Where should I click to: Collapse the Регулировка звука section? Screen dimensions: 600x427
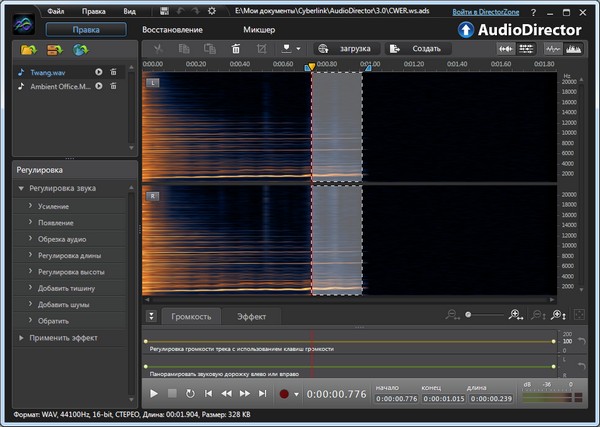[x=22, y=188]
